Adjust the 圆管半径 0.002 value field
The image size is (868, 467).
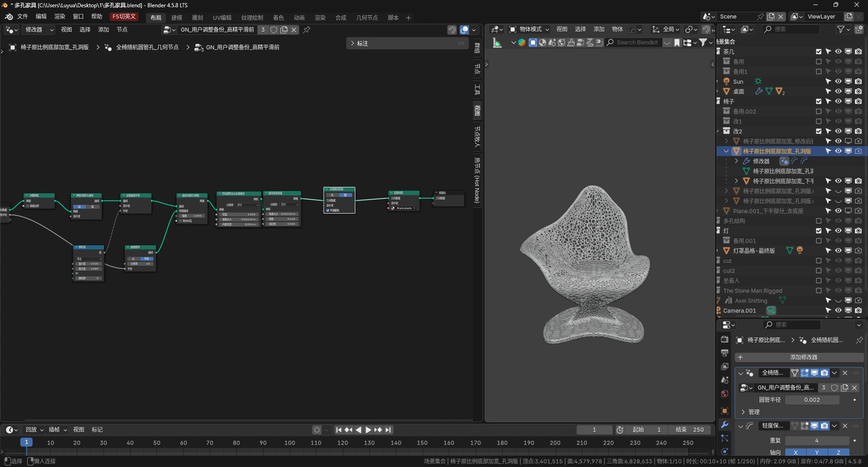(812, 400)
